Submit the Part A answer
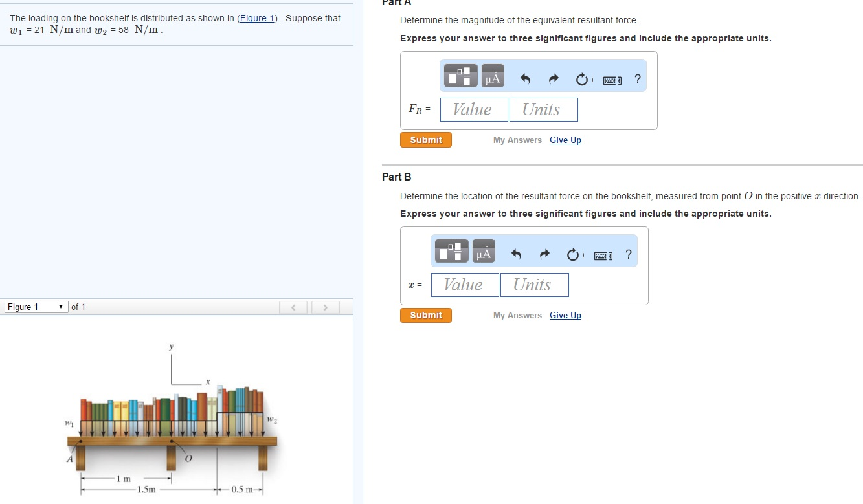 pos(425,139)
